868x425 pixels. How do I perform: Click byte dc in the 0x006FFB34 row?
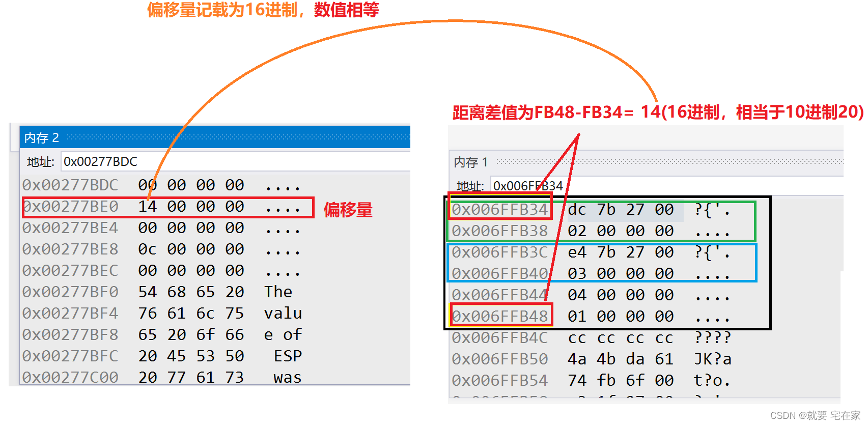tap(577, 210)
